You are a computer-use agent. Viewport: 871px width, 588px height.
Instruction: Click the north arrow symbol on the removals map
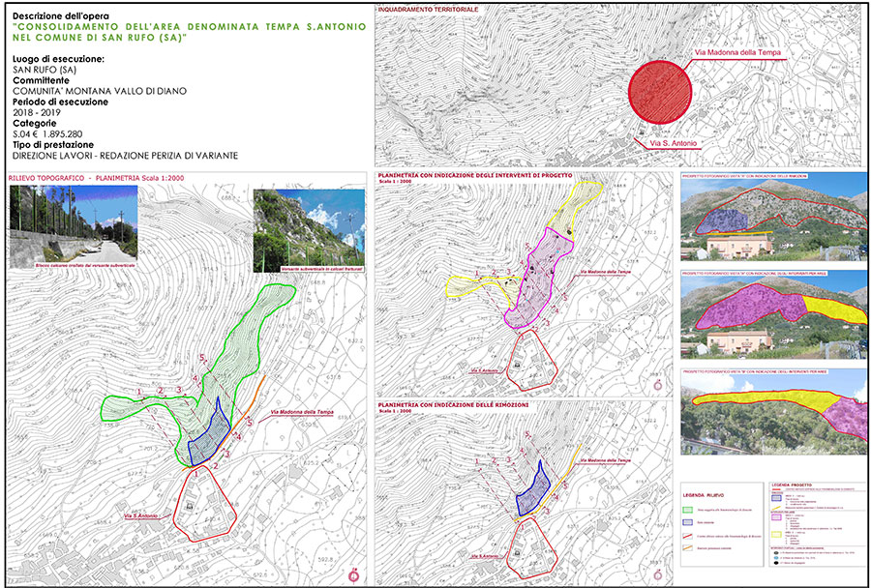pos(658,573)
